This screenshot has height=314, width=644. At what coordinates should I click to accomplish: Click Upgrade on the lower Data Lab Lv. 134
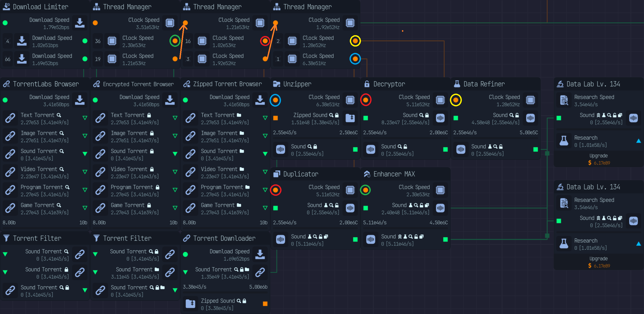598,262
